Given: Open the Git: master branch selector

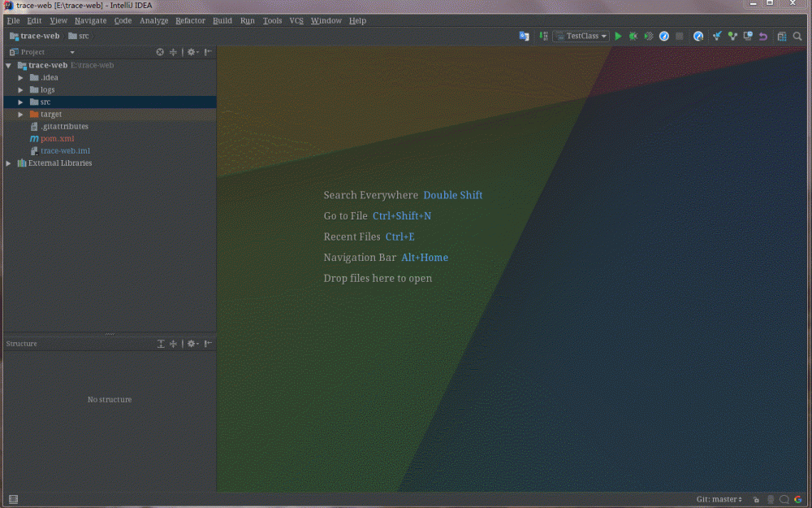Looking at the screenshot, I should (x=718, y=499).
